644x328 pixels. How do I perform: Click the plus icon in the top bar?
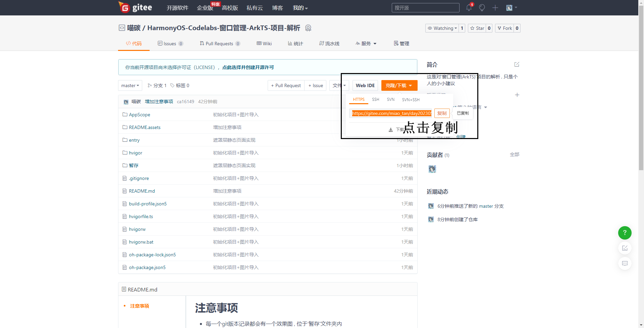tap(495, 8)
